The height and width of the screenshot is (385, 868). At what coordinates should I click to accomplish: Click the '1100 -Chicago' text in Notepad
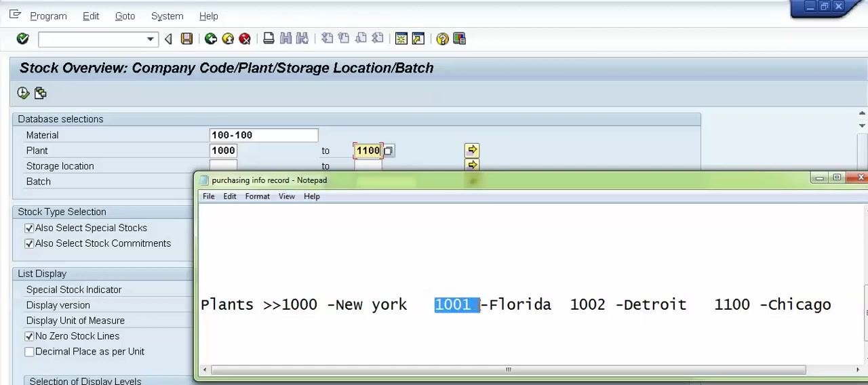[772, 304]
